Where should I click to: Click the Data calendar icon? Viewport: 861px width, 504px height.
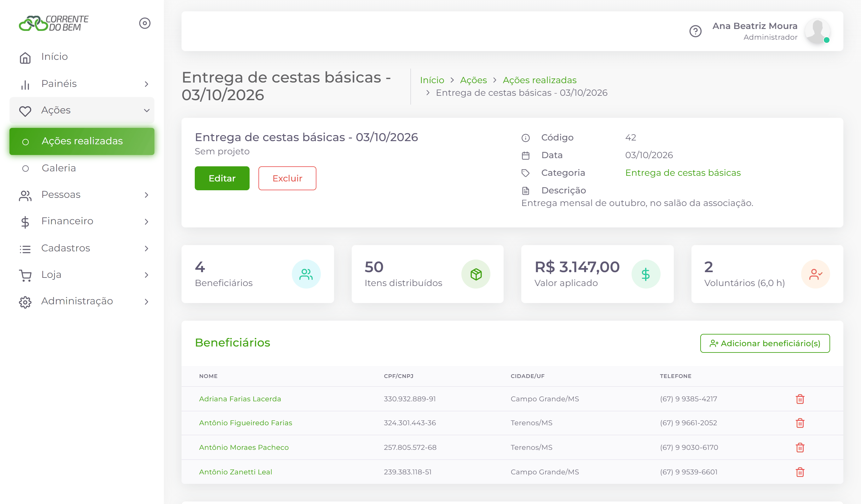pos(525,156)
